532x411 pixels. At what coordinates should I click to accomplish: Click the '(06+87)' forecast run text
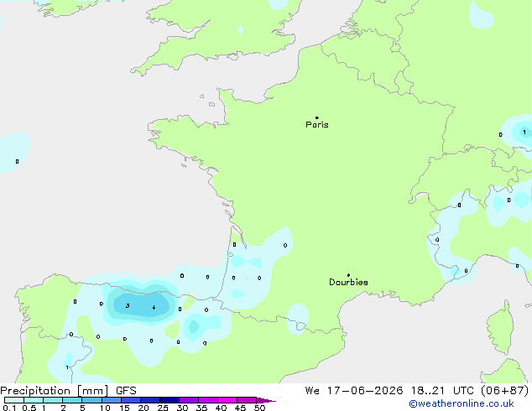click(x=505, y=391)
